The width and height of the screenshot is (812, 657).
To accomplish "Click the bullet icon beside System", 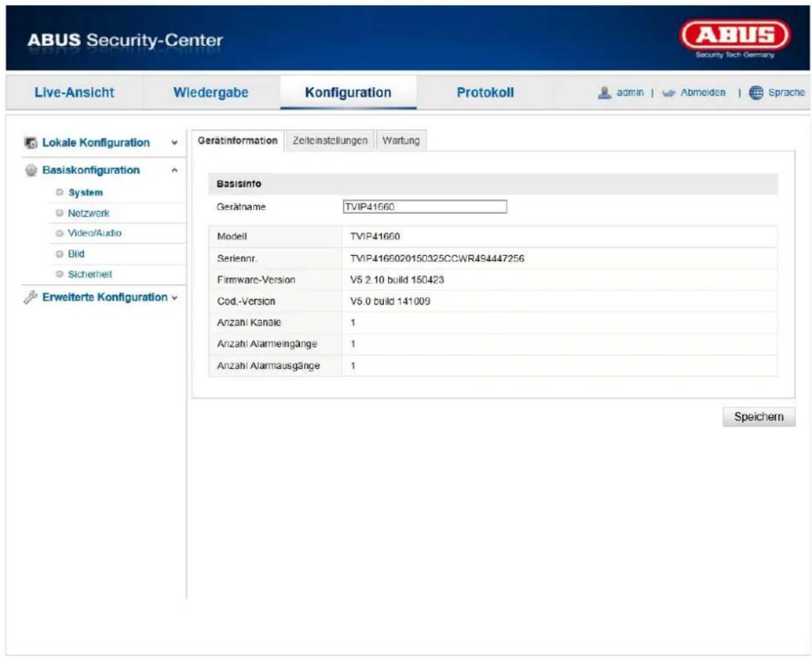I will point(60,192).
